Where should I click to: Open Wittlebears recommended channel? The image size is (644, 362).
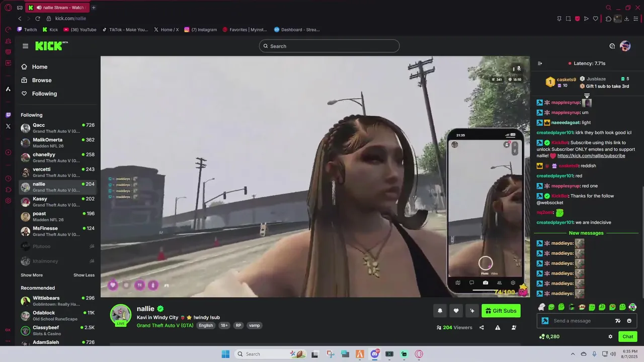click(57, 301)
